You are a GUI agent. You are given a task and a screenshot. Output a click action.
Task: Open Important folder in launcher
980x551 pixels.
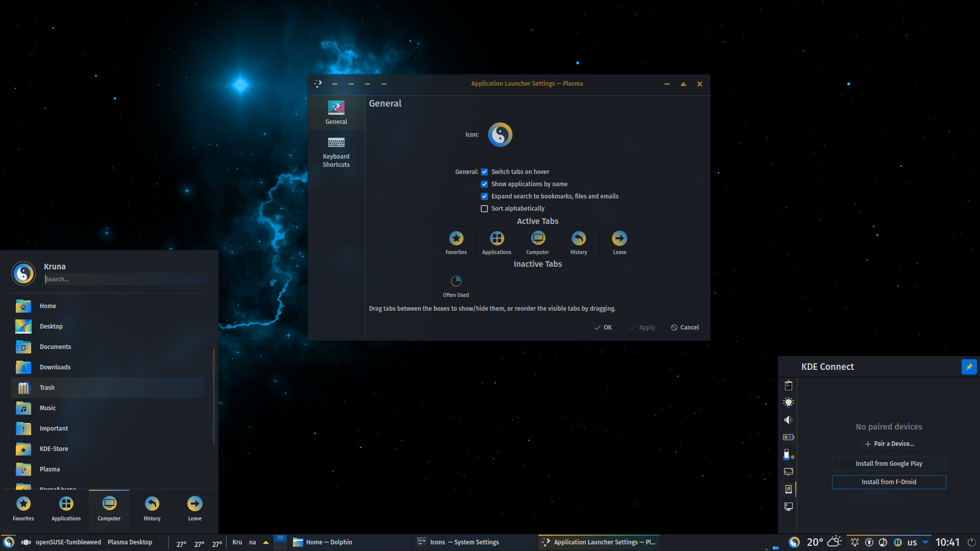(108, 429)
